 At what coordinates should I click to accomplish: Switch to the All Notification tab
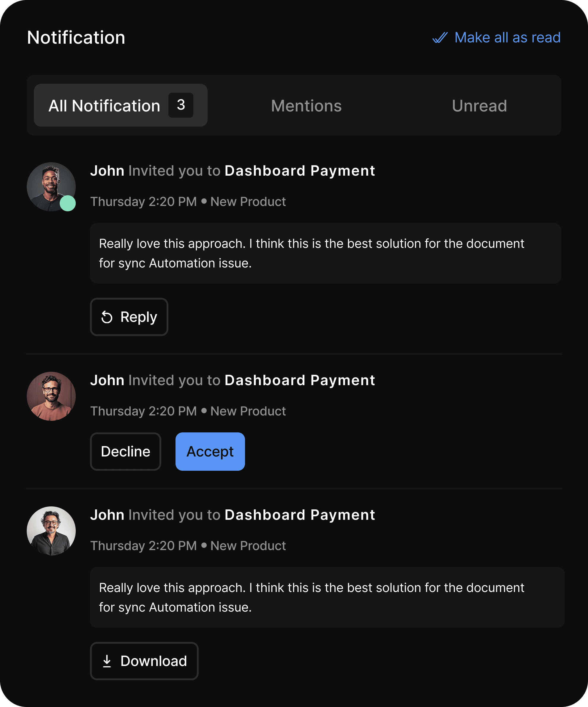point(104,106)
